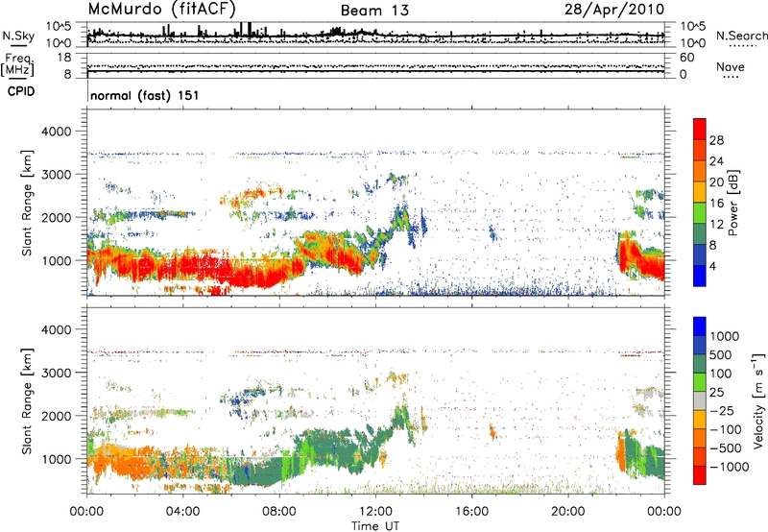Click the red bottom segment of velocity colorbar
This screenshot has width=768, height=532.
[x=700, y=475]
